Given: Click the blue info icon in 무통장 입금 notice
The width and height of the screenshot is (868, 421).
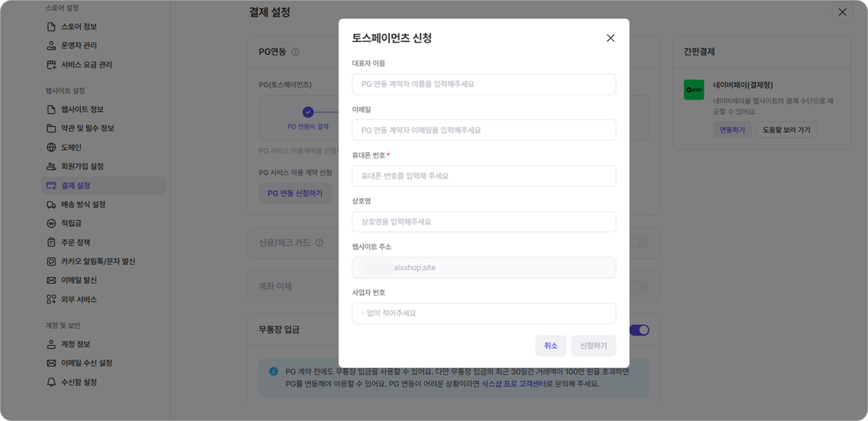Looking at the screenshot, I should (x=273, y=371).
